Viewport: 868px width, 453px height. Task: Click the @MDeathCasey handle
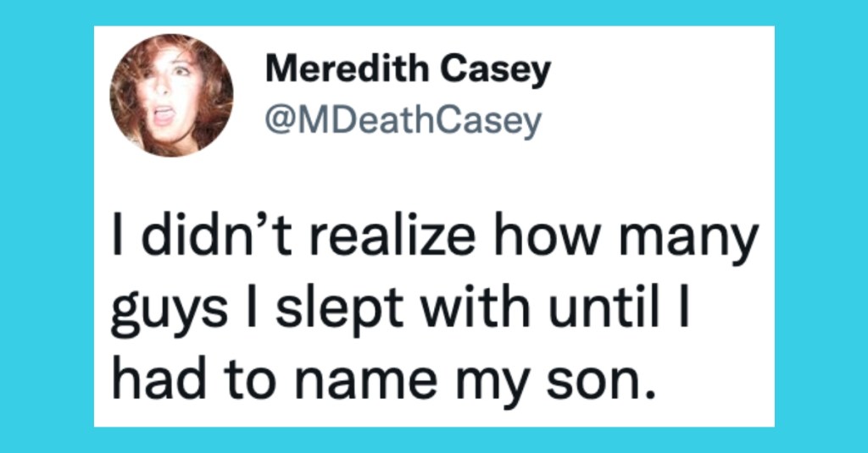pyautogui.click(x=403, y=122)
